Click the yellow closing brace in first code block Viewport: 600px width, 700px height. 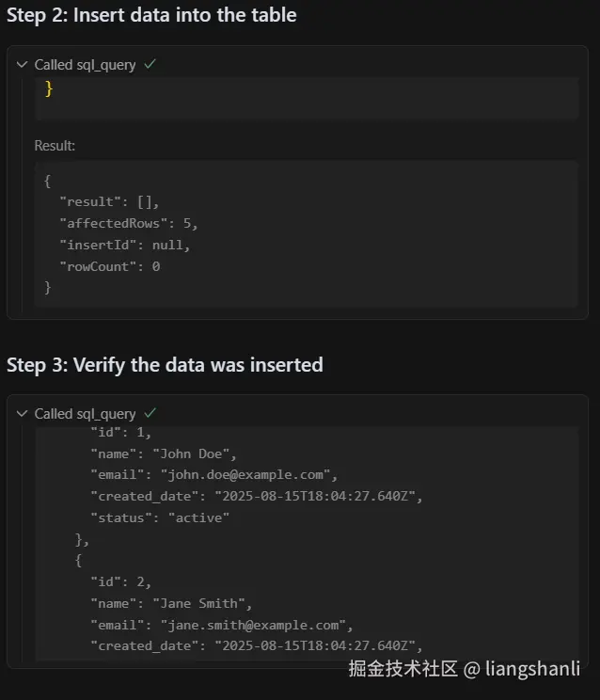pos(49,89)
